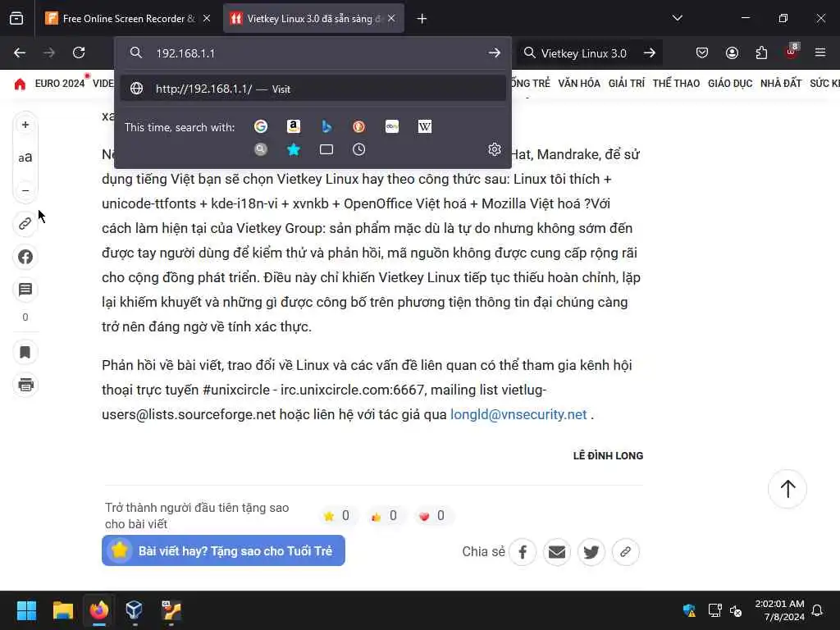Open uBlock extension with badge 8
This screenshot has width=840, height=630.
[x=792, y=52]
